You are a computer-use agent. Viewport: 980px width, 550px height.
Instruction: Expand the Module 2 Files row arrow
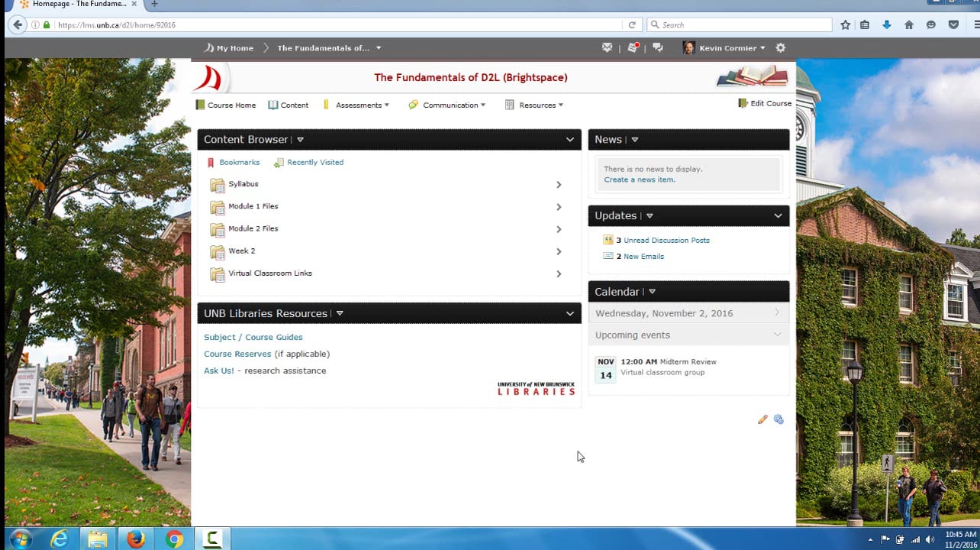pos(559,229)
